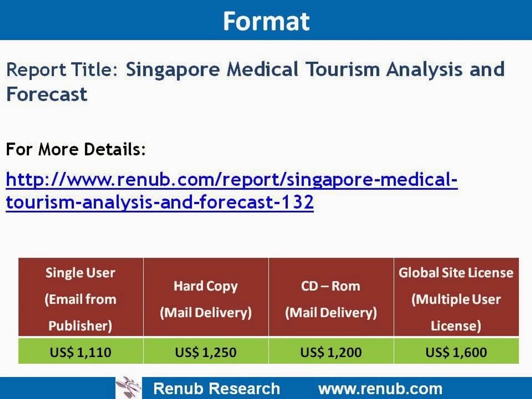Click the US$ 1,110 price cell
532x399 pixels.
81,351
